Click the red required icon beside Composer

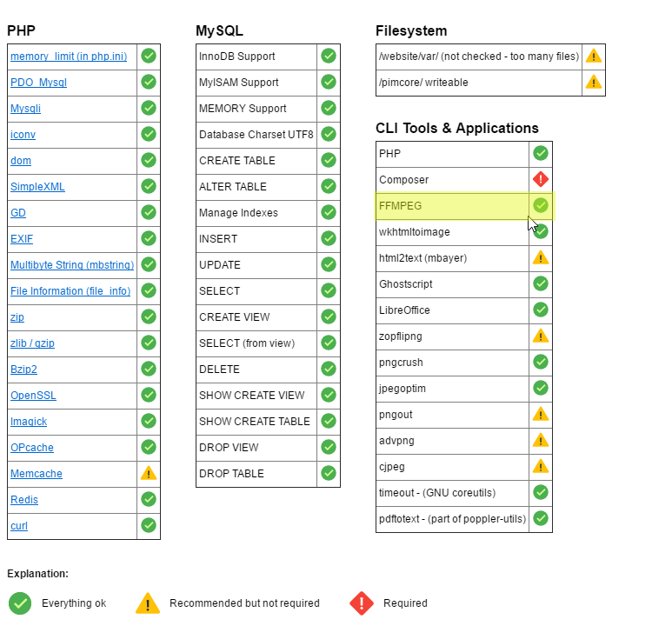click(541, 179)
